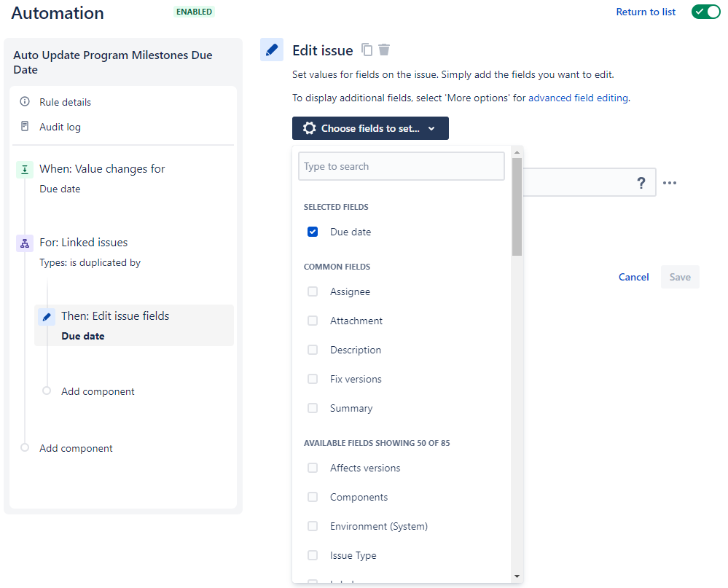The width and height of the screenshot is (728, 588).
Task: Check the Description checkbox
Action: coord(313,350)
